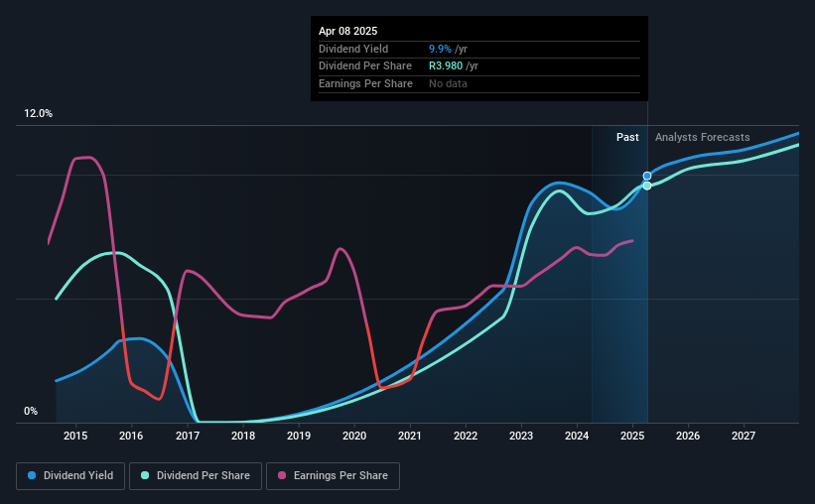Select the 2027 x-axis label
This screenshot has width=815, height=504.
pyautogui.click(x=744, y=436)
